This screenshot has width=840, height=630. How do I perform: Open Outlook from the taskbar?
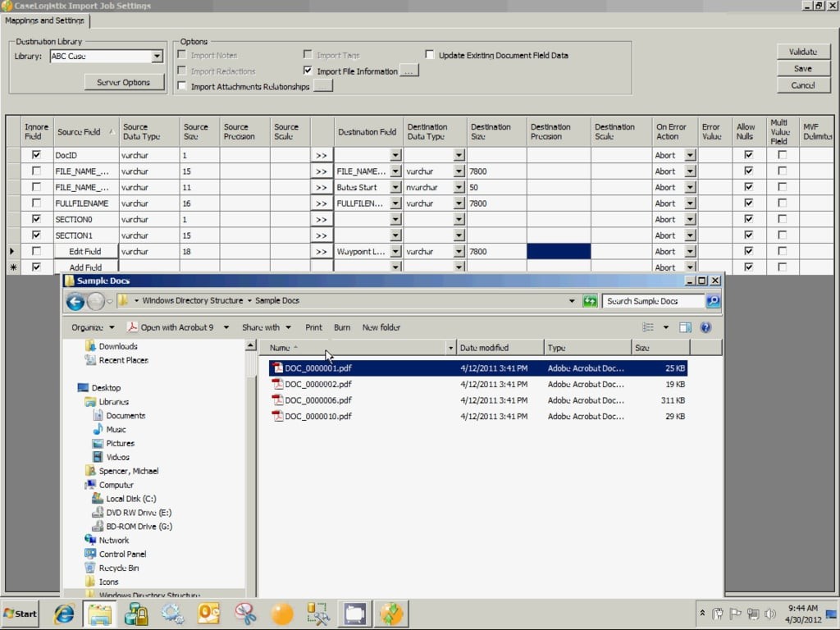click(x=208, y=614)
